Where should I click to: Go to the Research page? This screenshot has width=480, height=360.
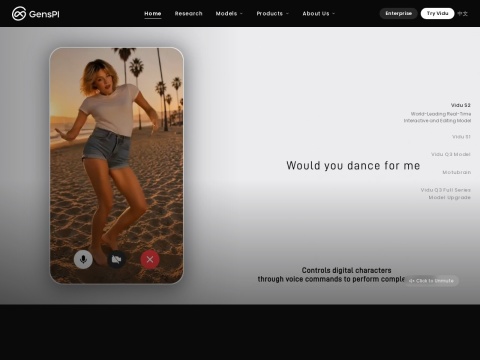click(188, 13)
